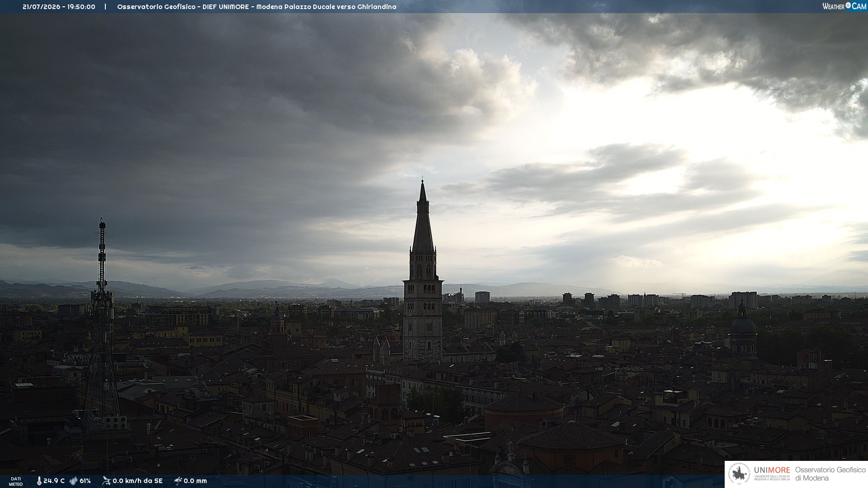
Task: Click the Osservatorio Geofisico DIEF UNIMORE title
Action: tap(257, 7)
